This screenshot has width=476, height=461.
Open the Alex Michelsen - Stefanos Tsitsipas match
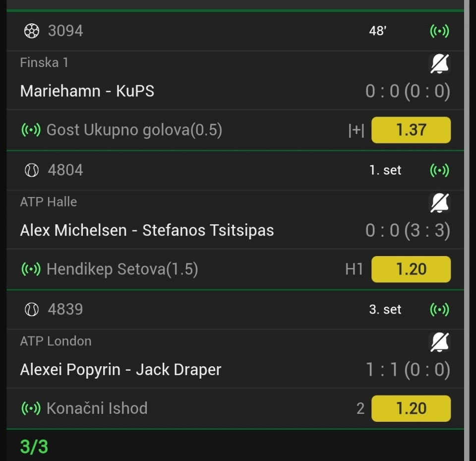(147, 230)
